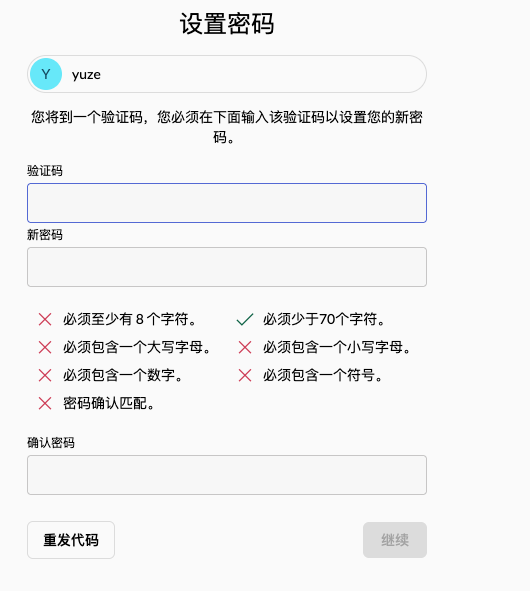Viewport: 530px width, 591px height.
Task: Click X icon beside password match rule
Action: pos(45,403)
